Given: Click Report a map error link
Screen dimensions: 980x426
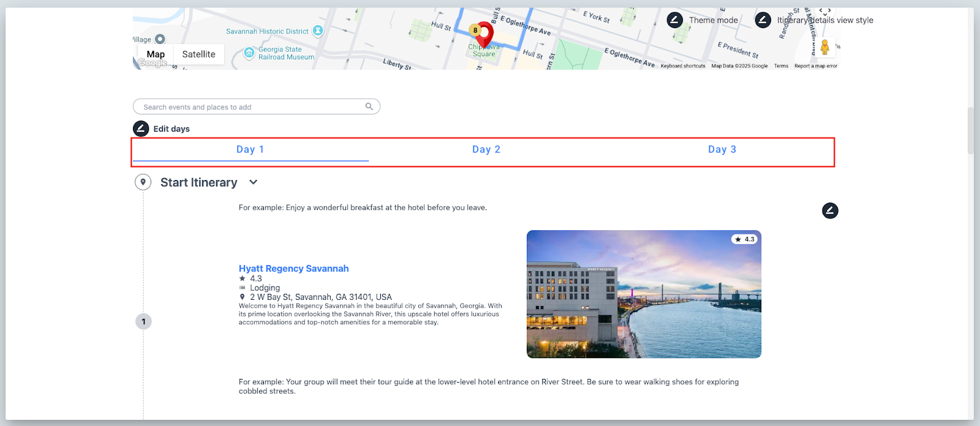Looking at the screenshot, I should 816,65.
